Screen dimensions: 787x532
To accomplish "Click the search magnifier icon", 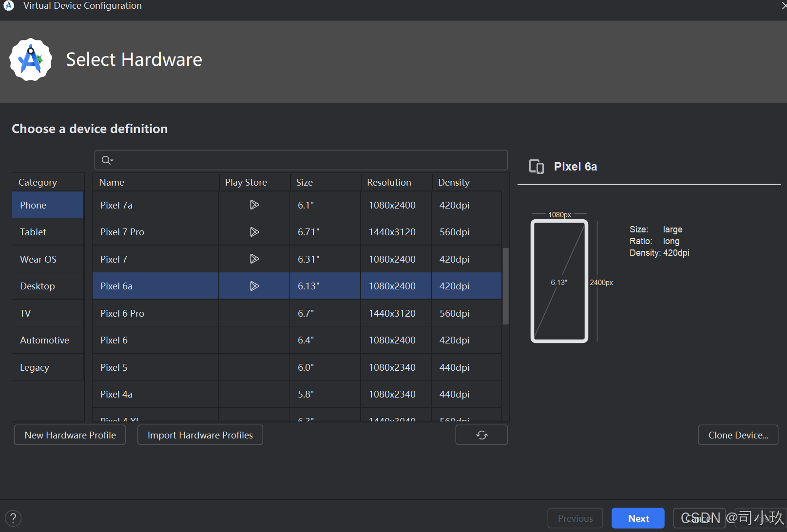I will pos(106,160).
